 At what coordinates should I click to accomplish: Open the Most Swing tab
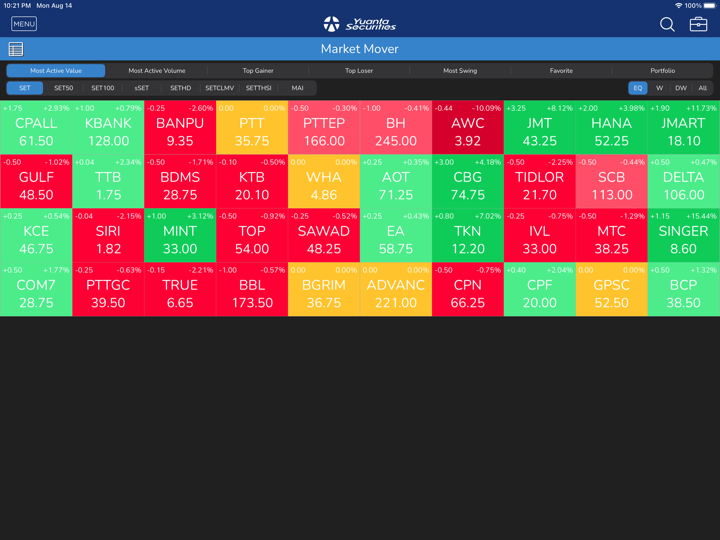pyautogui.click(x=460, y=71)
